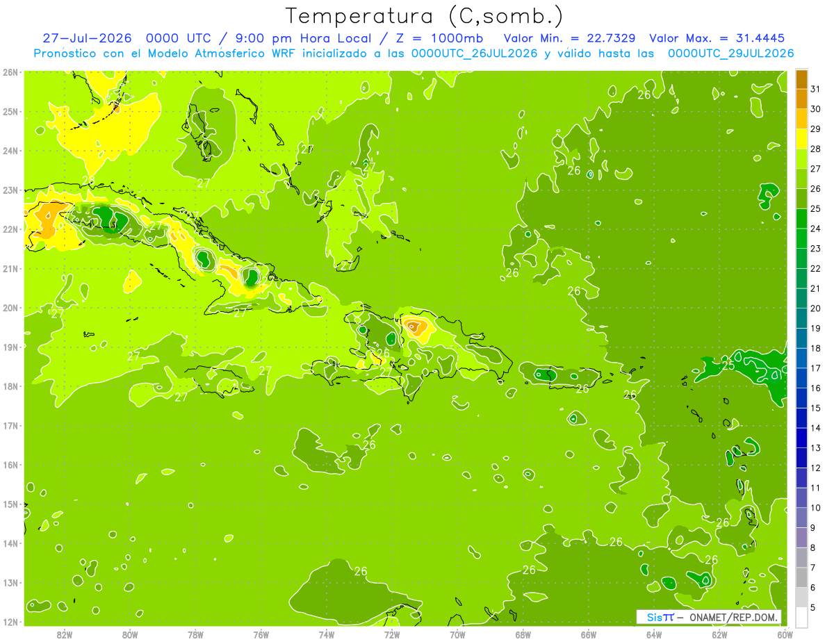Click "Valor Max. = 31.4445" in the header
Image resolution: width=834 pixels, height=644 pixels.
pos(717,38)
